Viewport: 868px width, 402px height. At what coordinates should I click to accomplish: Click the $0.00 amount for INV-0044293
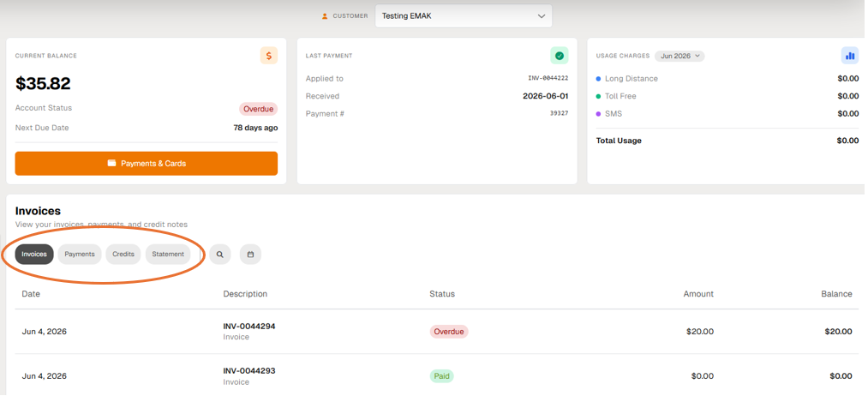coord(703,376)
